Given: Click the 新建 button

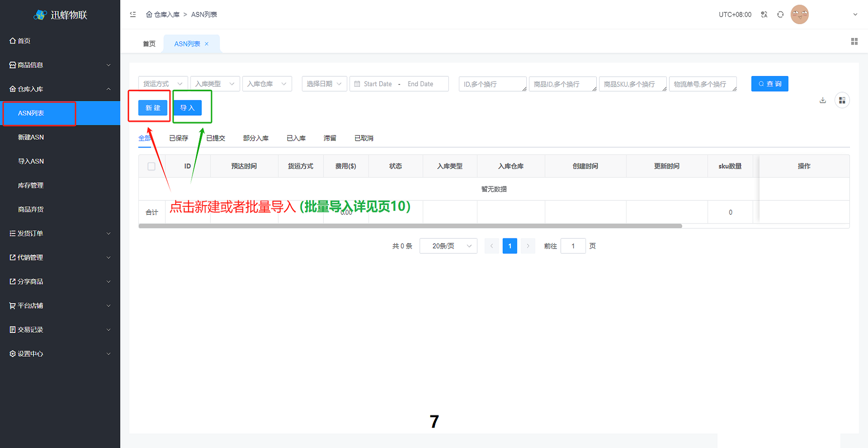Looking at the screenshot, I should 153,108.
